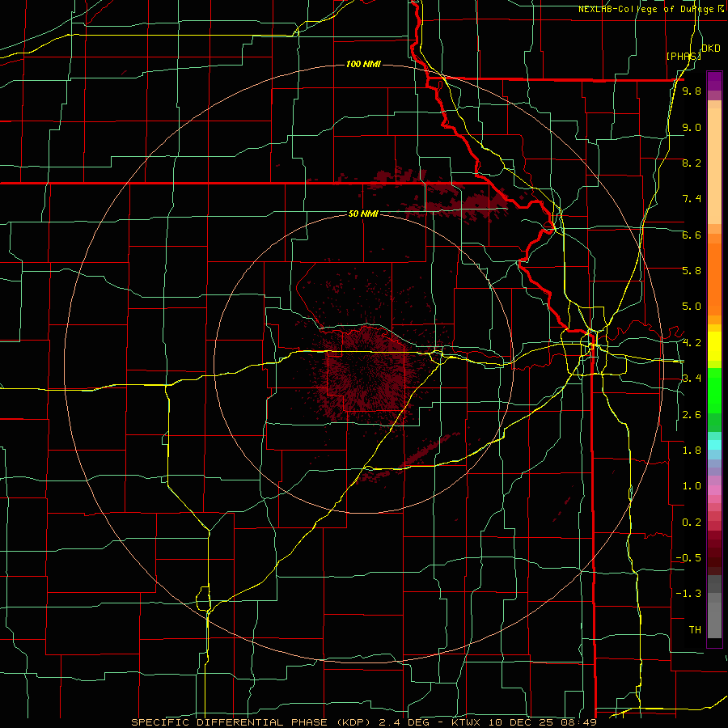Click the 9.0 scale value
The image size is (728, 728).
coord(692,127)
